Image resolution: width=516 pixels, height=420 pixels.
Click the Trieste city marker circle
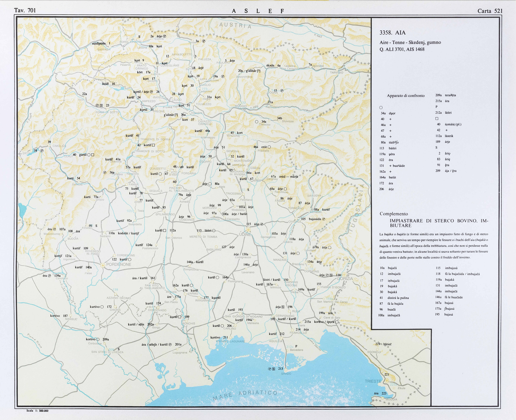pyautogui.click(x=387, y=381)
